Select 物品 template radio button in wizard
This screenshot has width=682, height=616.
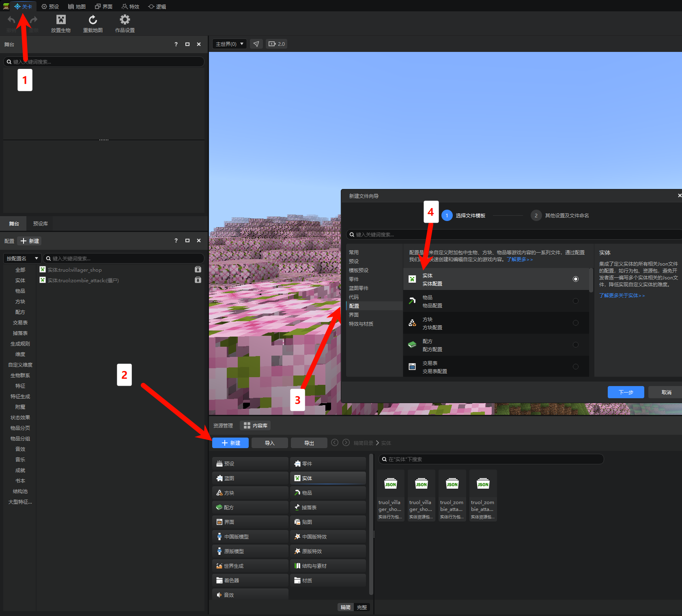(575, 301)
